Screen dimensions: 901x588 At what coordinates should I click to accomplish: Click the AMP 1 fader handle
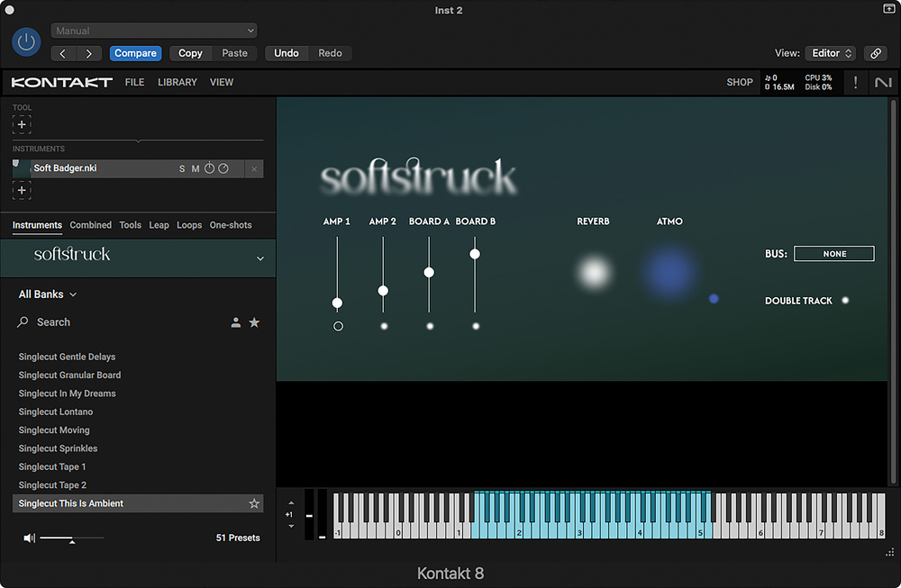tap(337, 303)
